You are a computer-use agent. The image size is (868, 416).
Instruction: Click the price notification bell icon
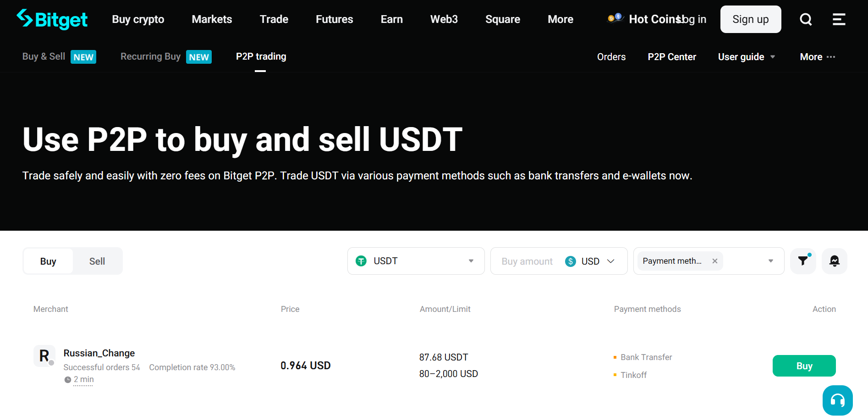coord(834,261)
